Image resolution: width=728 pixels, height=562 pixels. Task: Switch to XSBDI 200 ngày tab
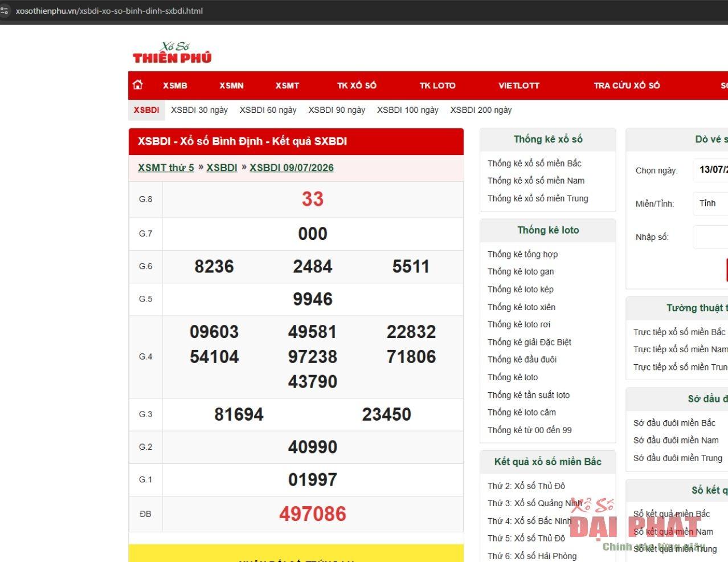point(481,110)
